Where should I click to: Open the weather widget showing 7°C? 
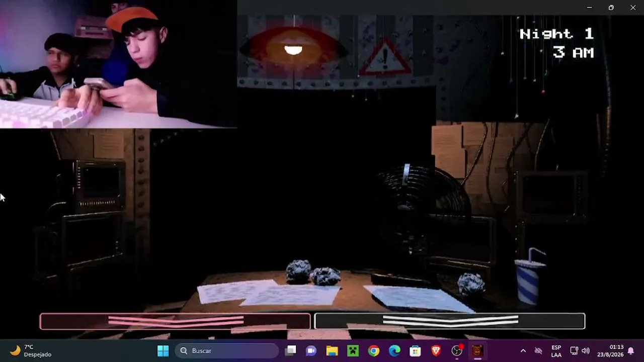click(x=31, y=350)
